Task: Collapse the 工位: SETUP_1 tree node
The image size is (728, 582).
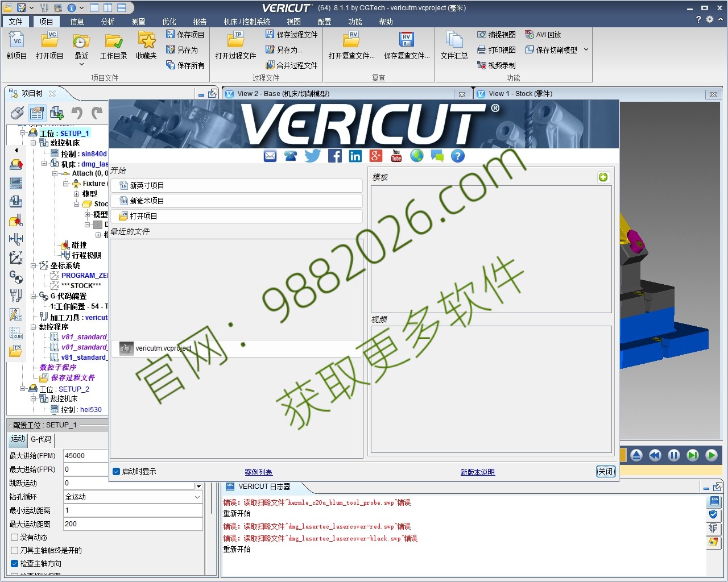Action: pyautogui.click(x=23, y=133)
